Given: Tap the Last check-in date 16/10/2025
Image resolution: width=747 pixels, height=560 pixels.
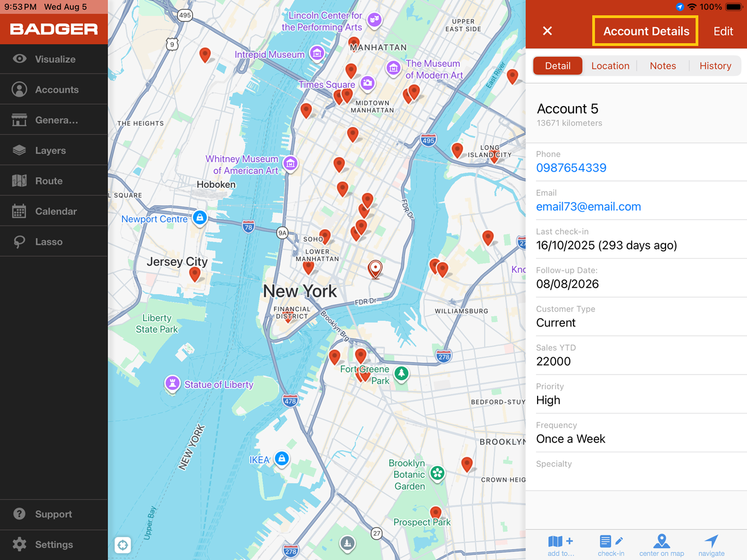Looking at the screenshot, I should click(606, 246).
